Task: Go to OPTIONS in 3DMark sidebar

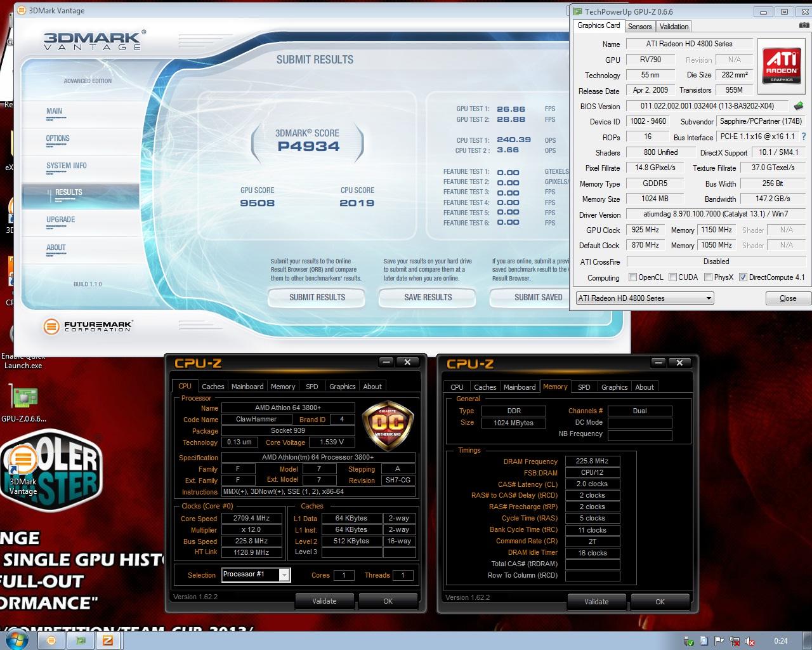Action: pyautogui.click(x=58, y=138)
